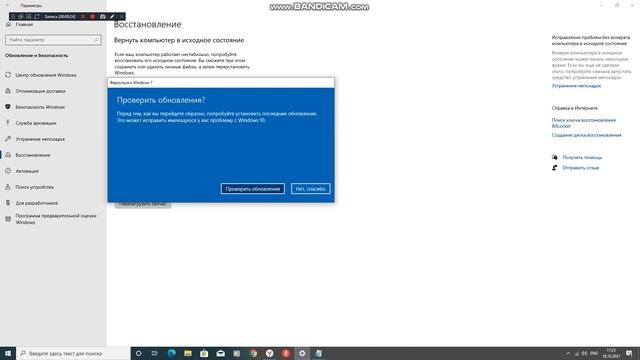
Task: Open Task View from the taskbar
Action: [155, 353]
